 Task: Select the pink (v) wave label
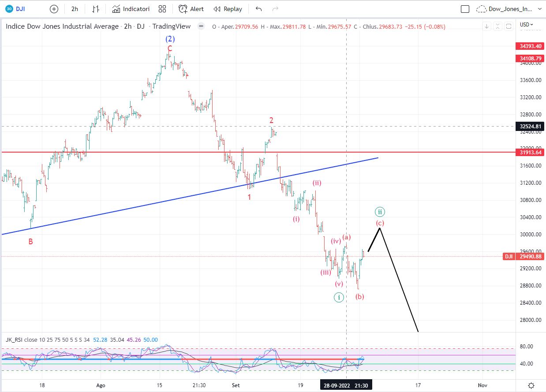pos(339,284)
